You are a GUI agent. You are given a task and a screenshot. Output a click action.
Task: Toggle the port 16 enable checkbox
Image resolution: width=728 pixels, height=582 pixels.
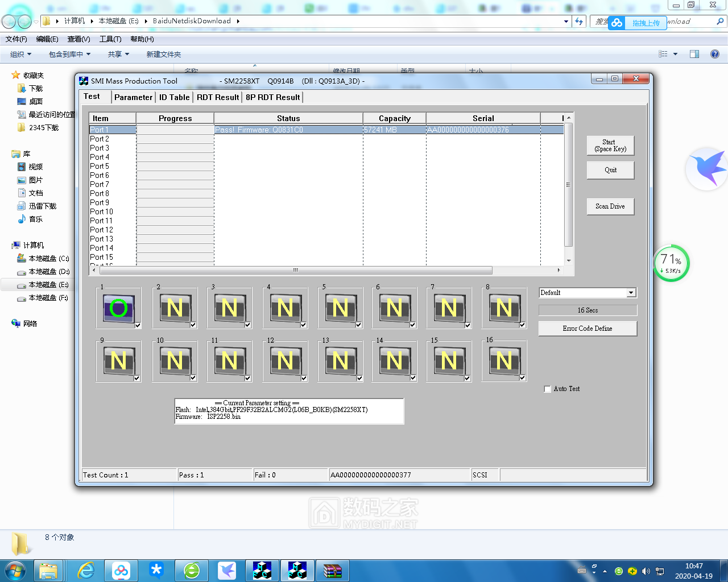523,378
